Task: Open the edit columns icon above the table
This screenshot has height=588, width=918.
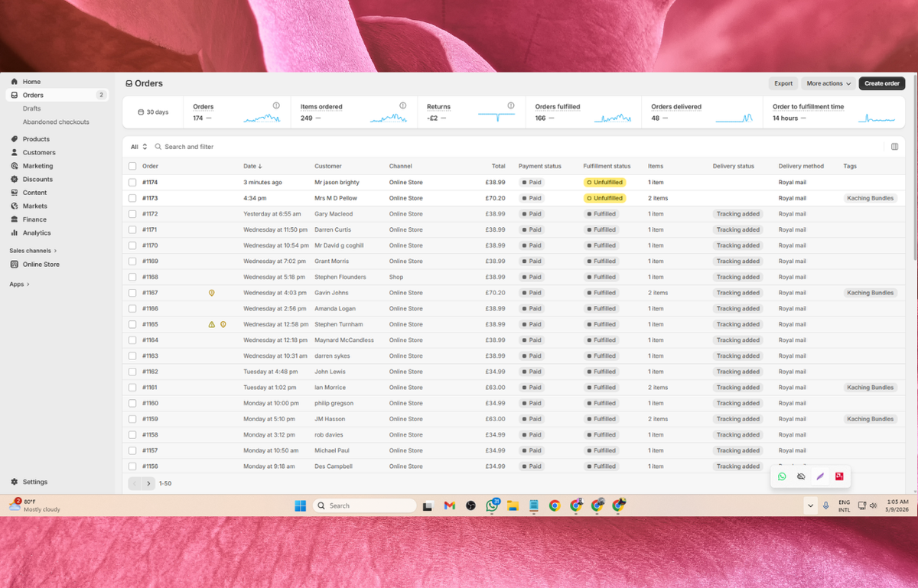Action: click(895, 147)
